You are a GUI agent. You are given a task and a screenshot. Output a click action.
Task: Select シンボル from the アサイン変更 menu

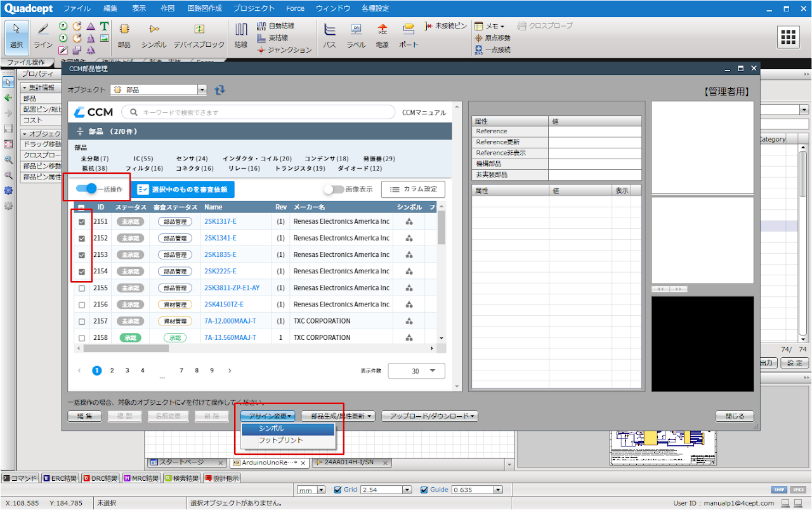point(288,429)
